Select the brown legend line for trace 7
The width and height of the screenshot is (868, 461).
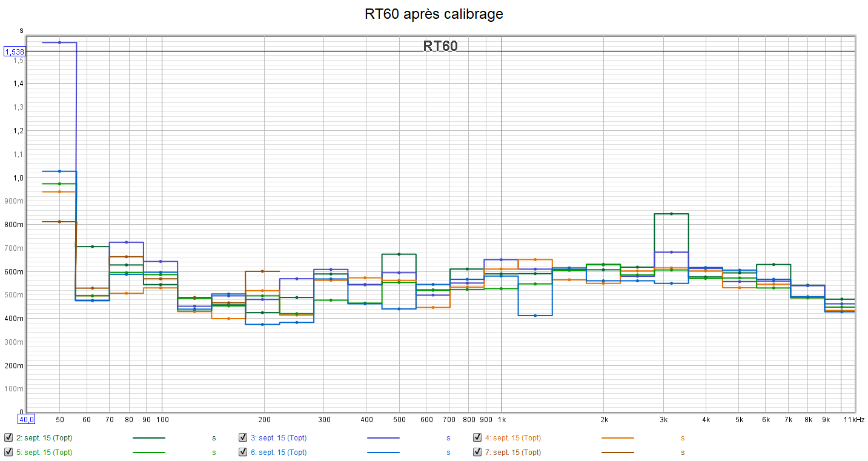click(x=617, y=452)
